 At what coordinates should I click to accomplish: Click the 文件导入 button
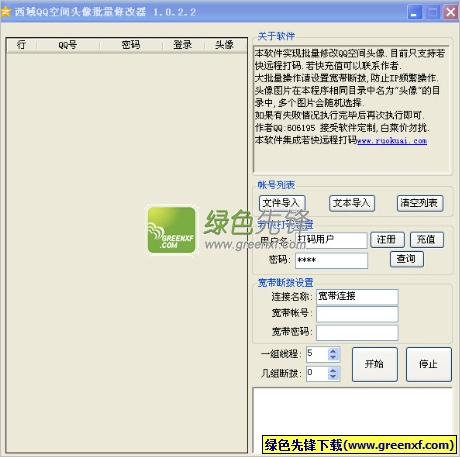[x=282, y=203]
